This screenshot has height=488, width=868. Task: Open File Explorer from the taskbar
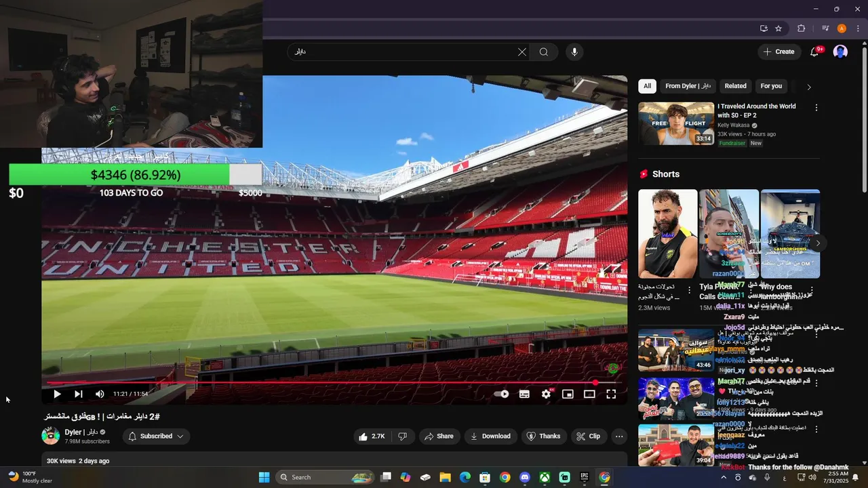[446, 477]
